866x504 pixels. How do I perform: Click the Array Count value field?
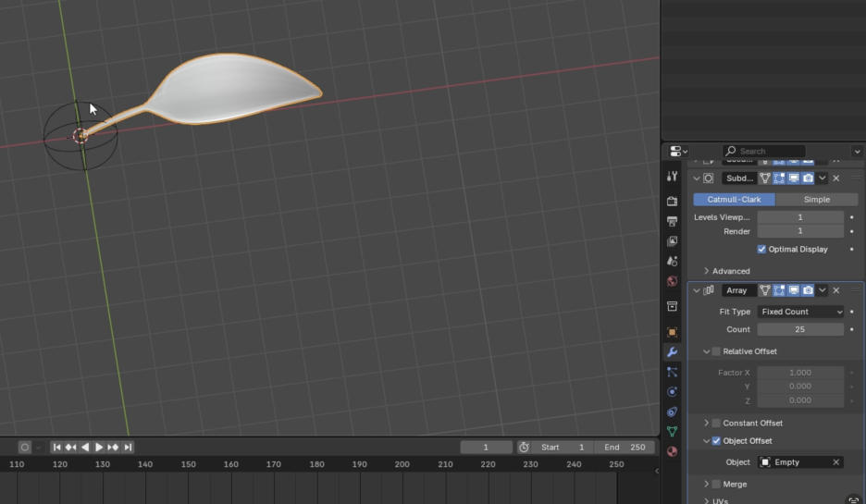(800, 329)
